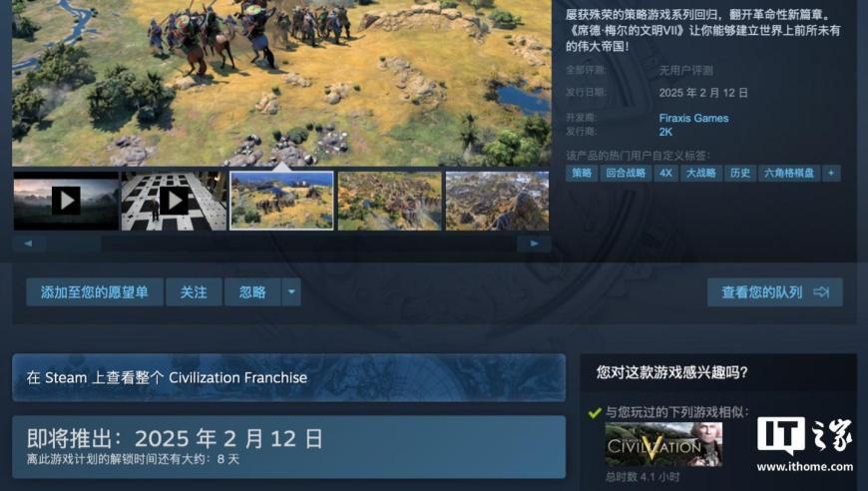Open the Firaxis Games developer link
This screenshot has width=868, height=491.
[x=693, y=118]
